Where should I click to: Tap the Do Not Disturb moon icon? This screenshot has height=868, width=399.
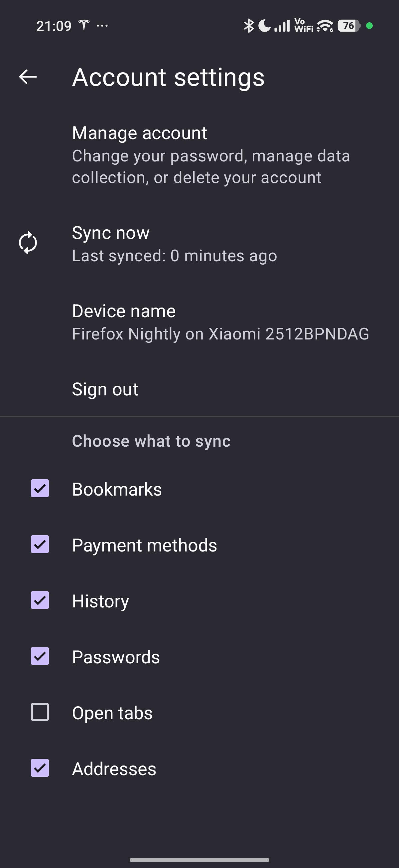(264, 26)
